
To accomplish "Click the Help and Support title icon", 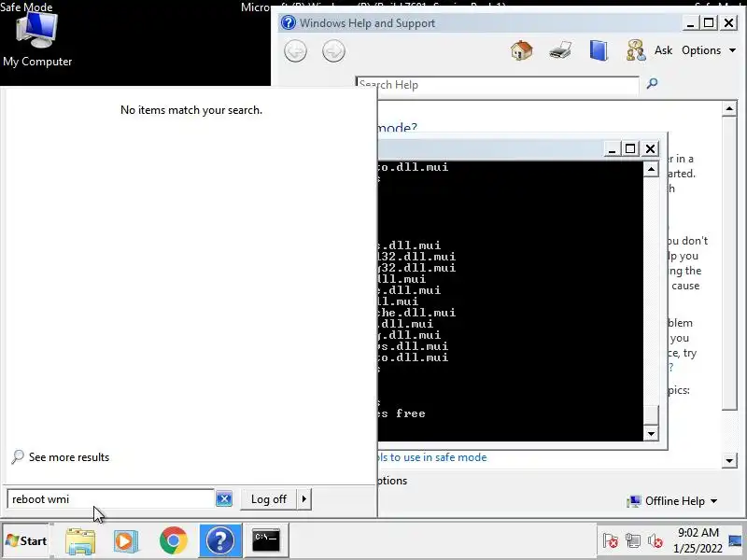I will coord(289,22).
